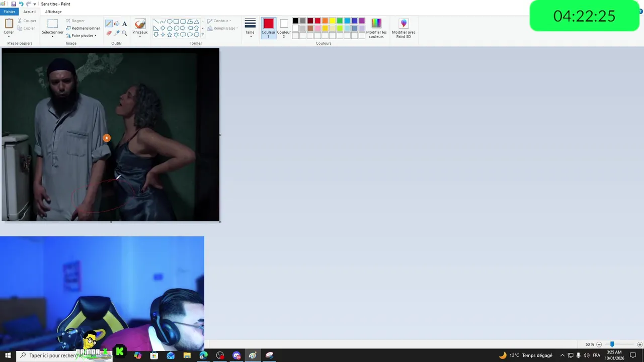
Task: Choose the line shape in Formes
Action: click(x=156, y=21)
